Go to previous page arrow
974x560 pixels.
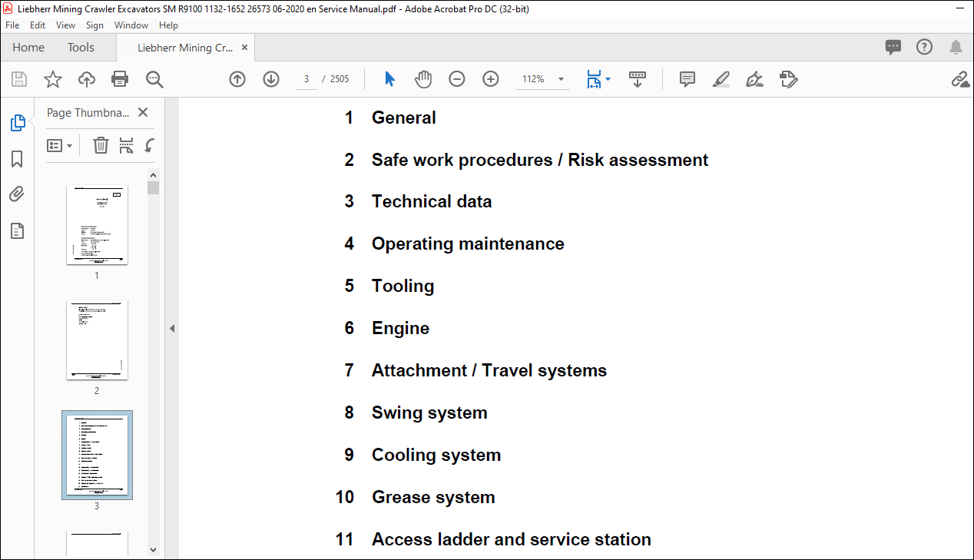pos(237,79)
